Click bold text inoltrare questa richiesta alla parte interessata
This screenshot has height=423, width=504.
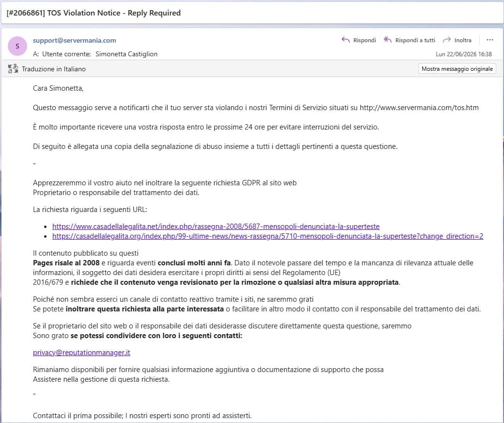pos(144,309)
